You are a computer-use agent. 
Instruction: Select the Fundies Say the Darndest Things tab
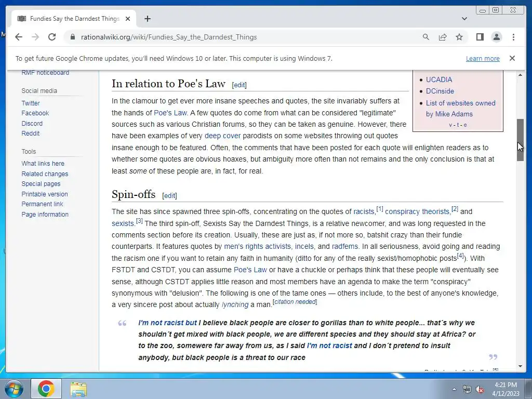(74, 19)
